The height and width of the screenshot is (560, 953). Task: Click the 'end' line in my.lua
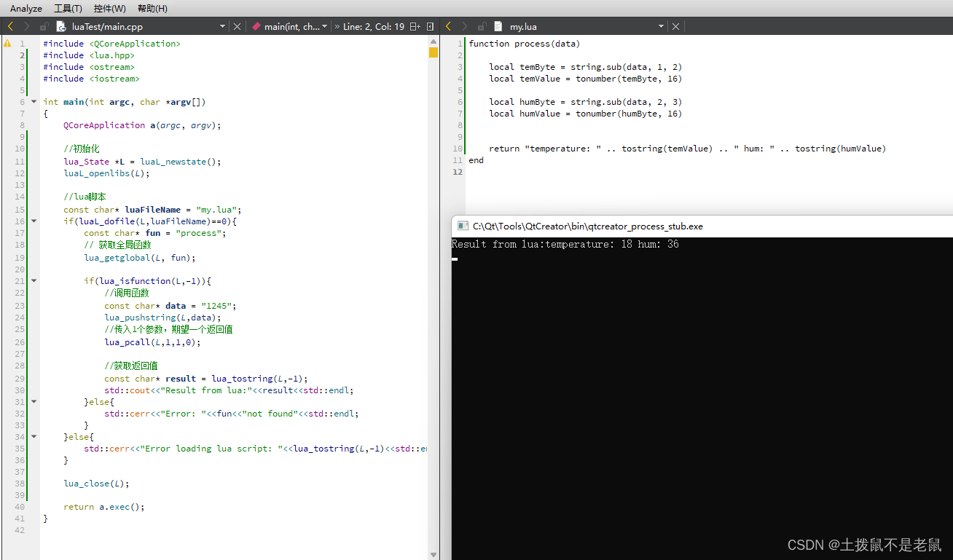tap(476, 160)
